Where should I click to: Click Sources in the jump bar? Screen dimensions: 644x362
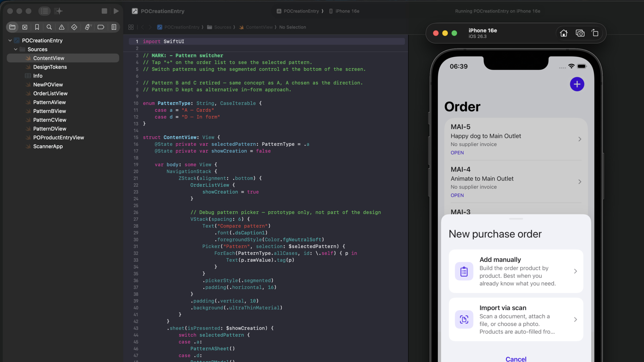tap(220, 27)
